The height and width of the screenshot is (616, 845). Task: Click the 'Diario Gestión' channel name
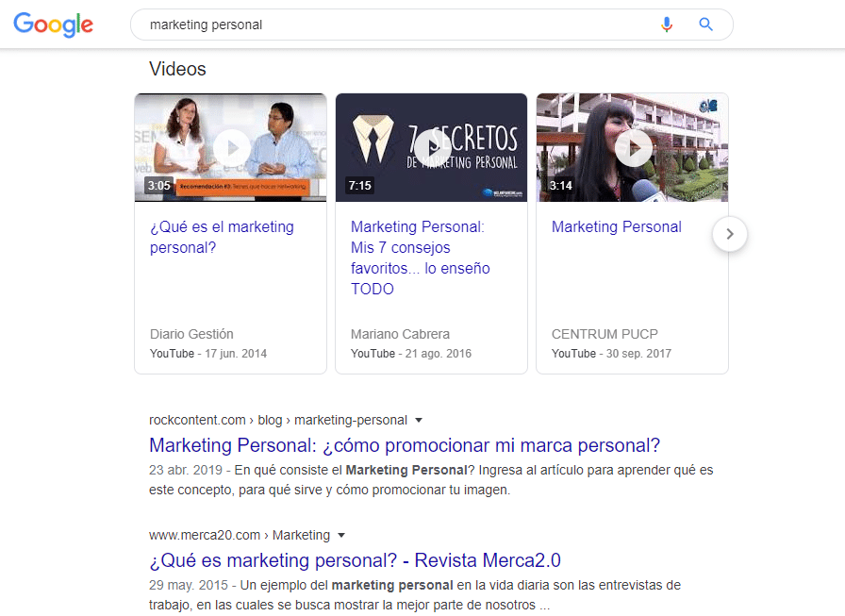pyautogui.click(x=191, y=334)
